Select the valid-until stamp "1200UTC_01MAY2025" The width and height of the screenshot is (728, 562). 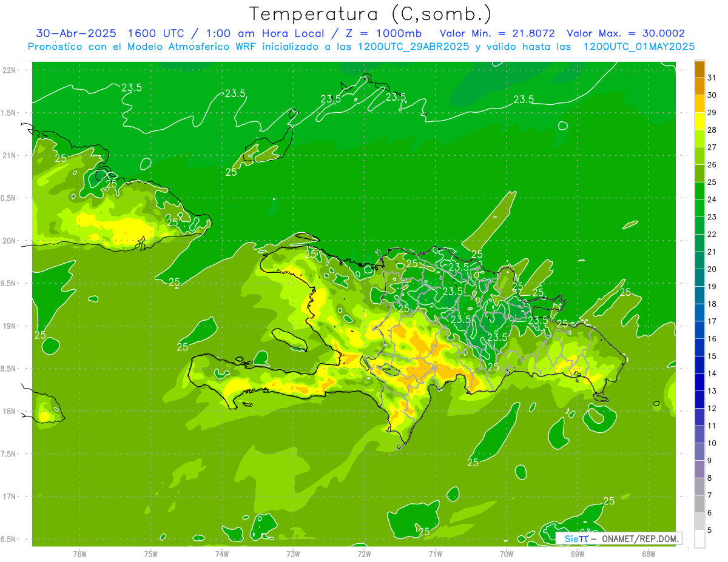pos(639,47)
